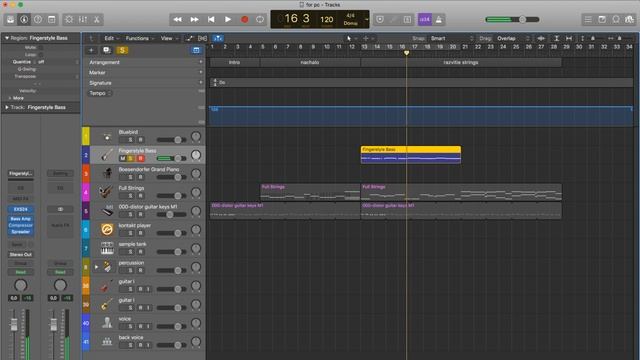Viewport: 640px width, 360px height.
Task: Mute the Fingerstyle Bass track
Action: pos(122,158)
